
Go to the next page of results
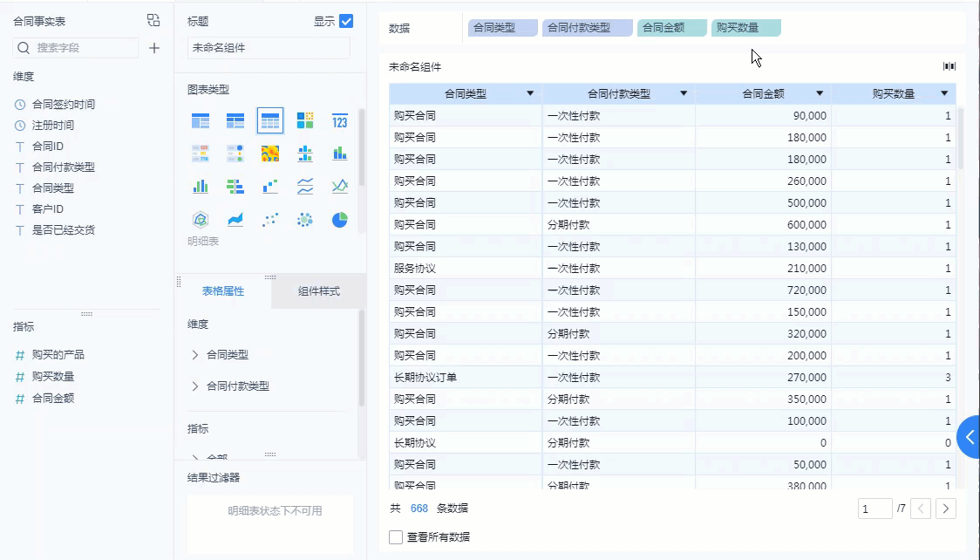tap(946, 509)
